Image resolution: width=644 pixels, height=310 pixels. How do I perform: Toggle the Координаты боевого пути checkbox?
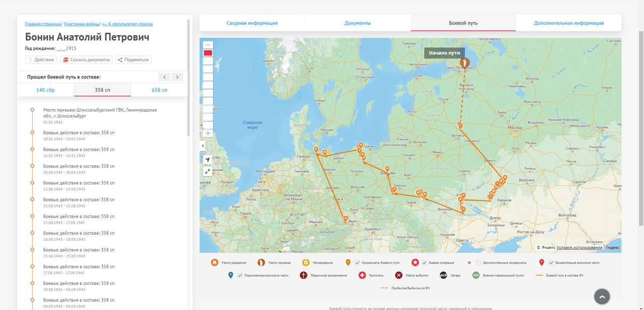(358, 262)
